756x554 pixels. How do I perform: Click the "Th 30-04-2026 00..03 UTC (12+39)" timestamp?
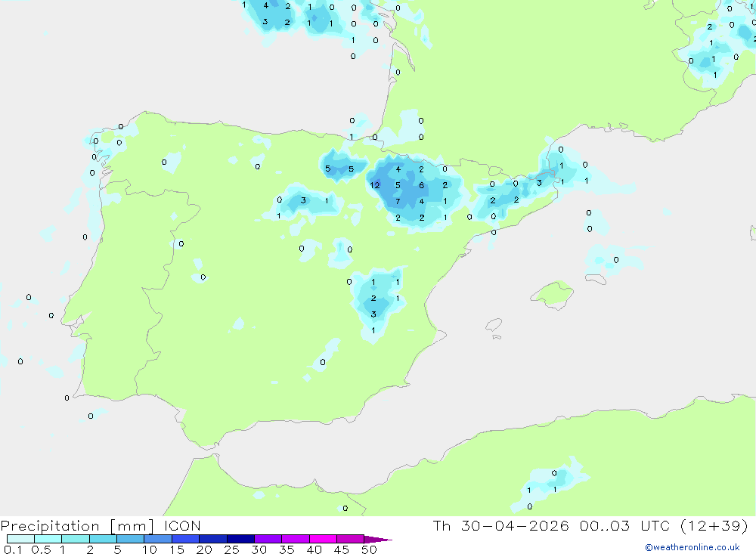(590, 525)
